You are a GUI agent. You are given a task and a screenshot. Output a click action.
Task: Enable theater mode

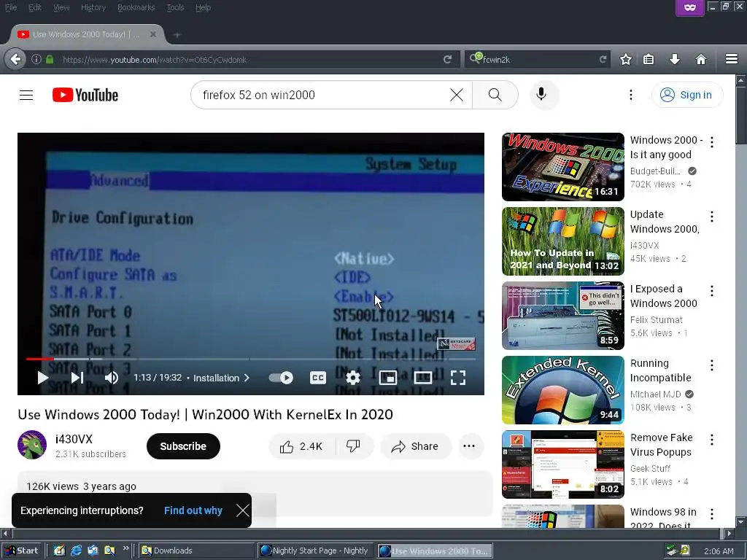(422, 378)
